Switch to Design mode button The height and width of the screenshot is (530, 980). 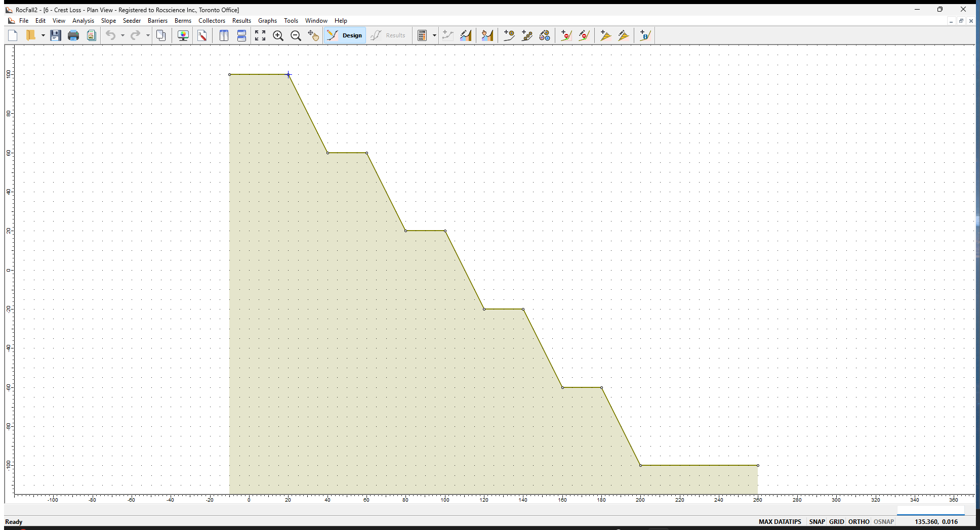point(345,35)
